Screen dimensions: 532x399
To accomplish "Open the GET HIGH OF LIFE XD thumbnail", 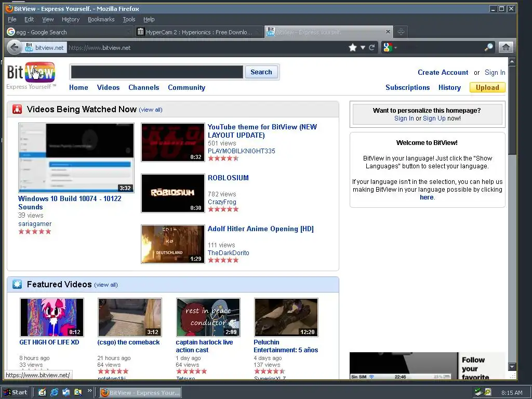I will 52,317.
